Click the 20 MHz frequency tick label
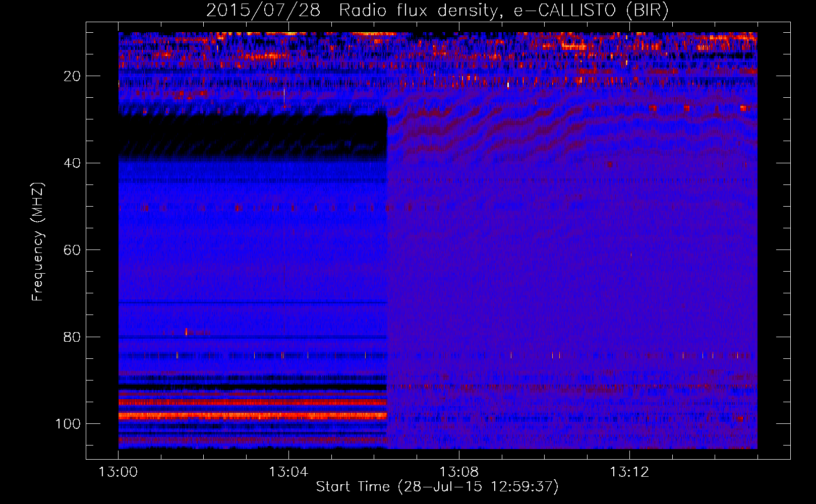The image size is (816, 504). pos(73,76)
